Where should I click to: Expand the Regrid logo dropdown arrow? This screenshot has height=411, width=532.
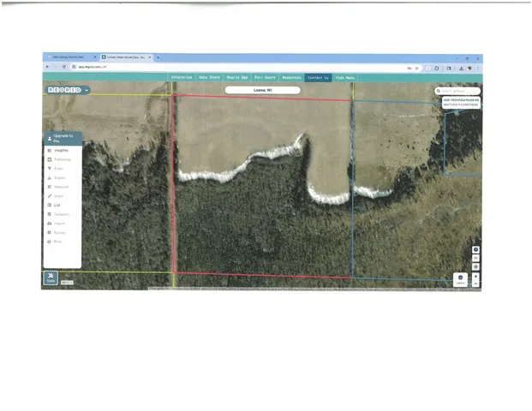[x=87, y=89]
